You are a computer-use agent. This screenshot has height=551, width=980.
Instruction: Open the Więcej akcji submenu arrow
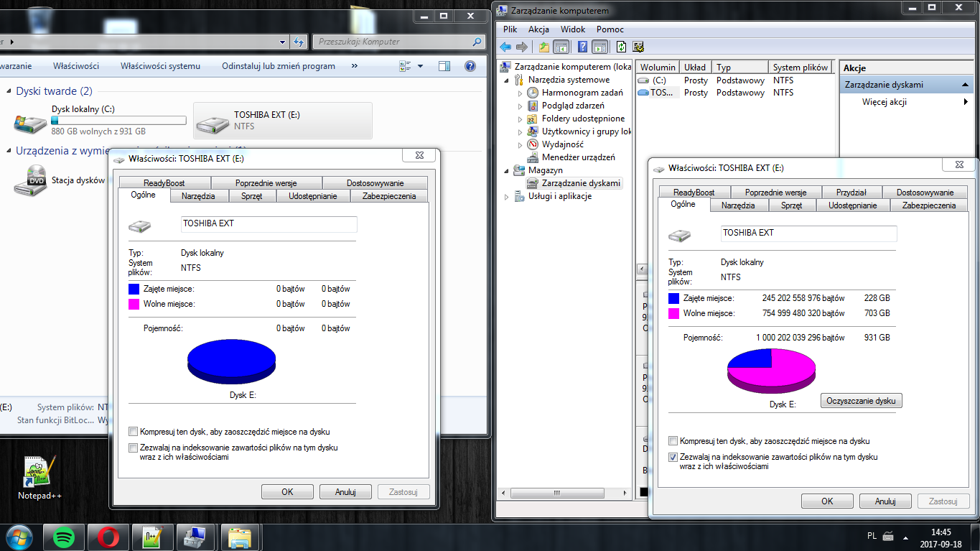coord(966,102)
